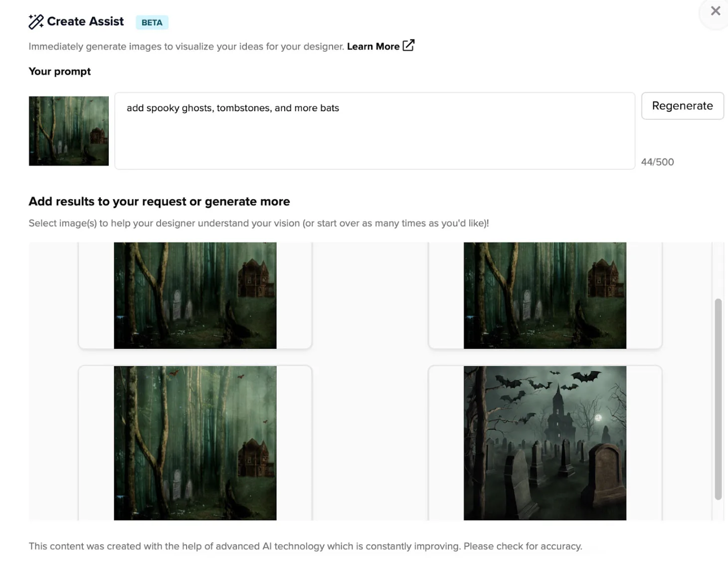Click the AI technology disclaimer text
This screenshot has height=576, width=728.
point(305,546)
